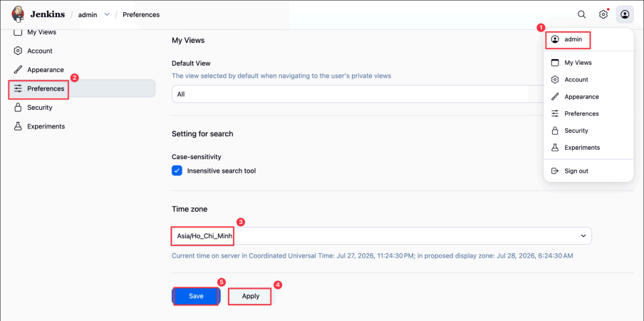The height and width of the screenshot is (321, 644).
Task: Click the Security lock icon in sidebar
Action: pos(18,108)
